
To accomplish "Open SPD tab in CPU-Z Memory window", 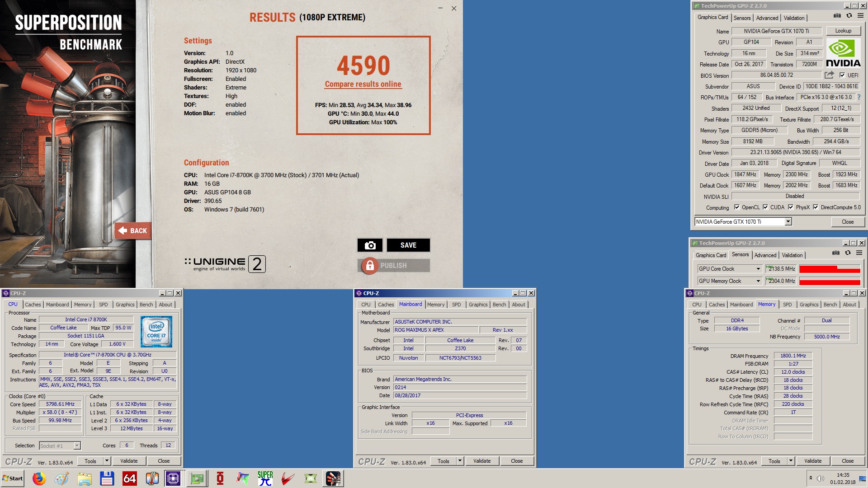I will [x=787, y=305].
